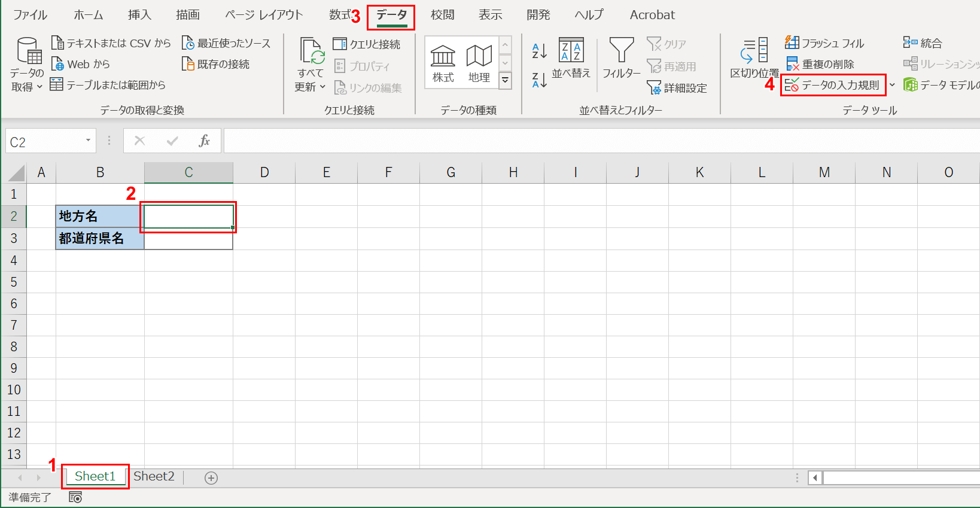
Task: Choose the 地理 data type
Action: [479, 63]
